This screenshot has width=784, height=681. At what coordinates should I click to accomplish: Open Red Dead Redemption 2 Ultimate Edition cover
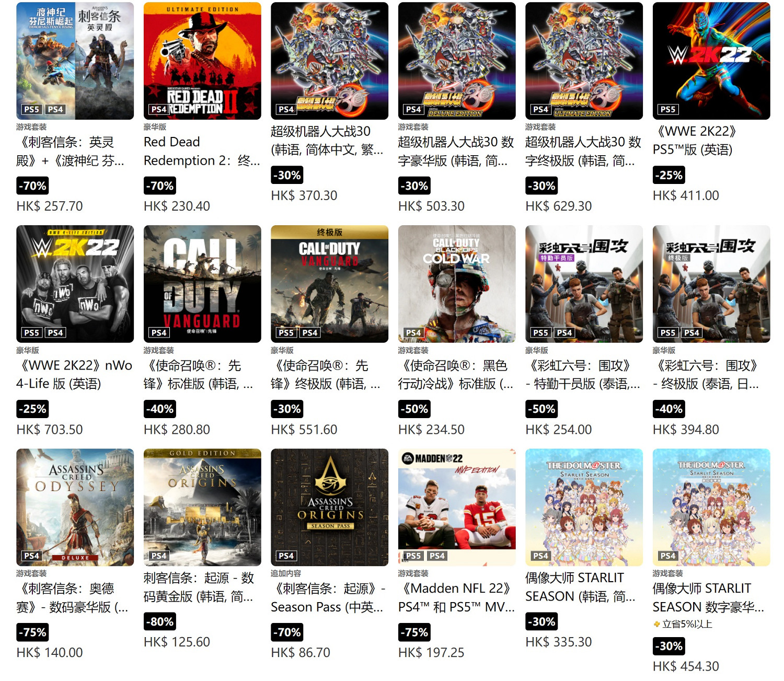(x=202, y=61)
